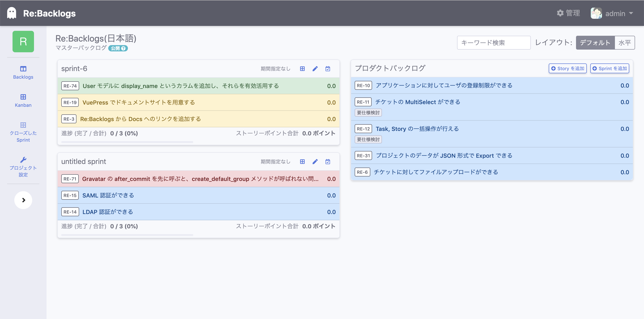Open story RE-15 SAML 認証ができる
The height and width of the screenshot is (319, 644).
click(x=199, y=195)
